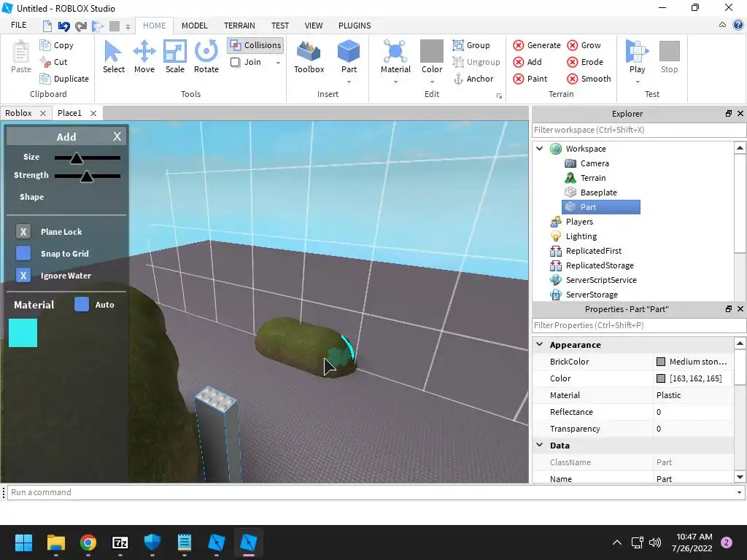
Task: Focus the Filter workspace search field
Action: (638, 130)
